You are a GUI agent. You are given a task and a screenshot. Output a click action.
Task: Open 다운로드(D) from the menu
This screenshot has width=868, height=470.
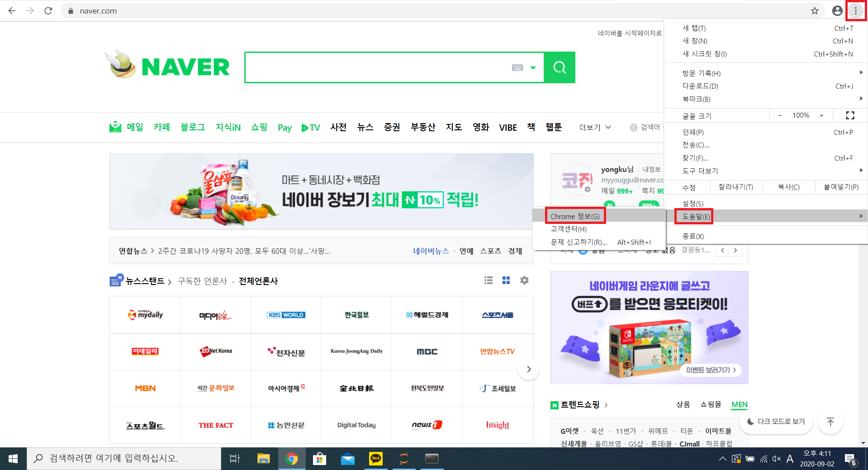click(x=766, y=86)
